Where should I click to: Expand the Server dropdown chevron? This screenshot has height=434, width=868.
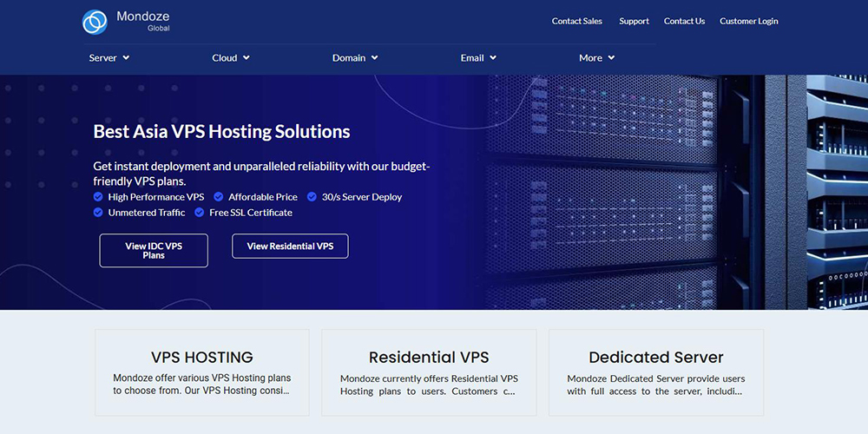[x=126, y=57]
